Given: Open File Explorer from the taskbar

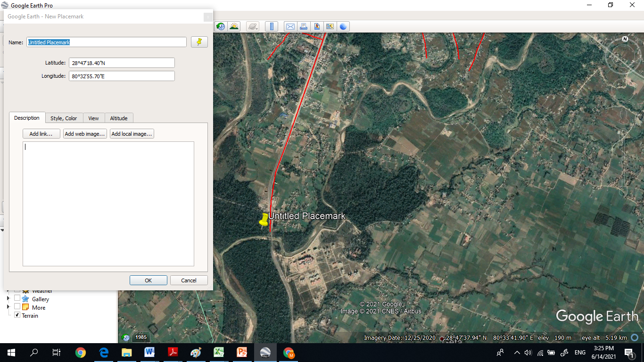Looking at the screenshot, I should tap(126, 353).
